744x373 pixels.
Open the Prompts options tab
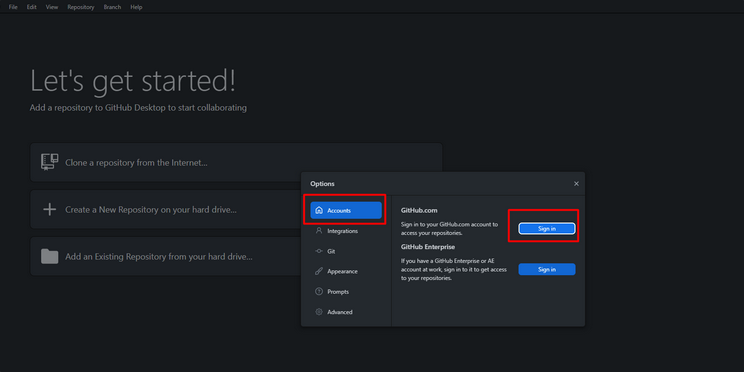point(346,292)
